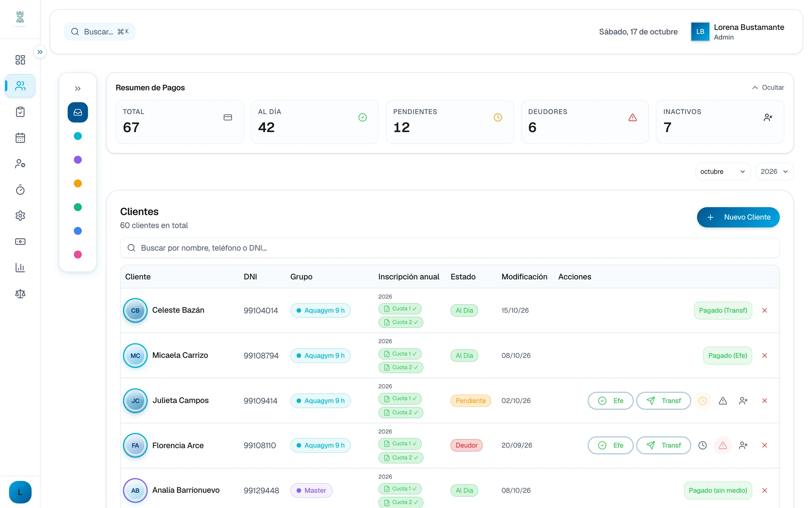
Task: Mark Julieta Campos as pending with clock icon
Action: (x=703, y=401)
